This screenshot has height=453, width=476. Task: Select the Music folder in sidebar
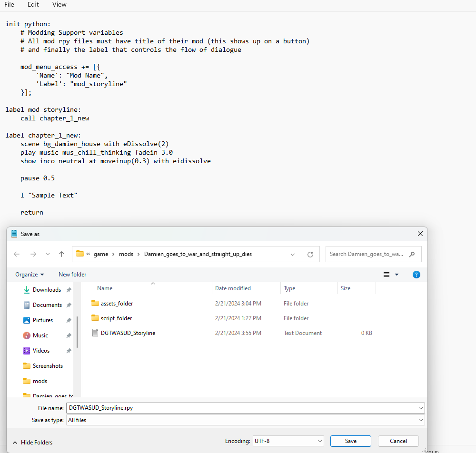click(40, 335)
